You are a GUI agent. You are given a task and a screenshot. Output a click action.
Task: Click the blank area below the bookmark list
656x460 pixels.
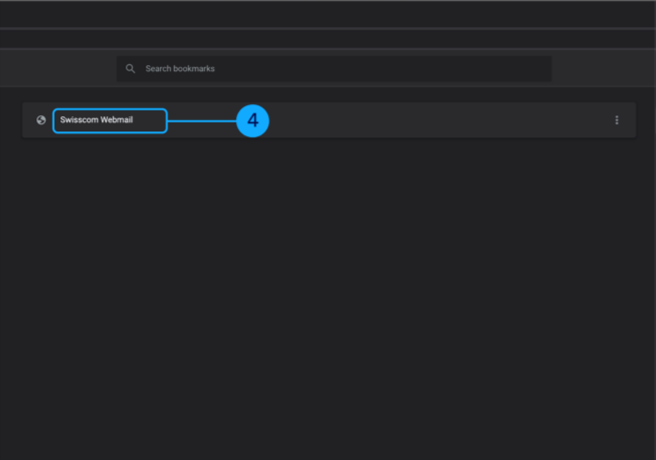(328, 300)
